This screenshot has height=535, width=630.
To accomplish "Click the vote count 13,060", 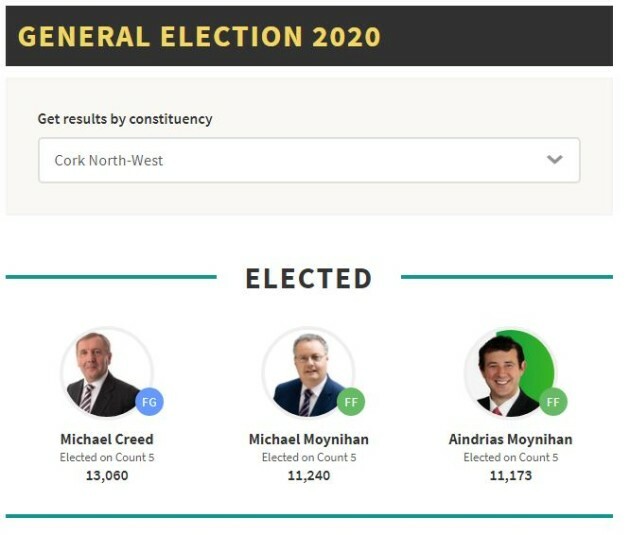I will coord(107,475).
